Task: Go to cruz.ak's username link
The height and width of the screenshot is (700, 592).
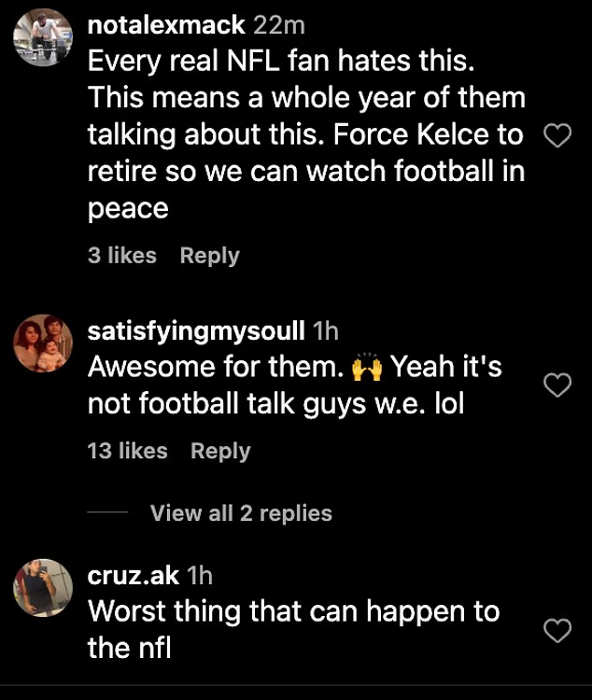Action: point(134,577)
